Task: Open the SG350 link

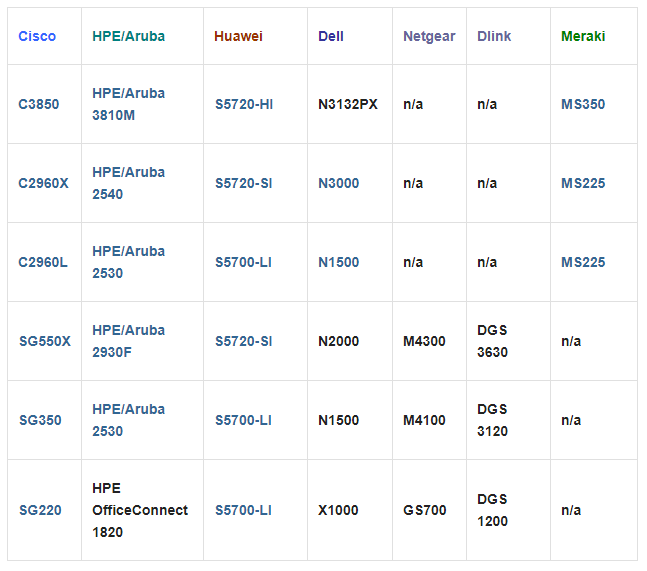Action: click(40, 420)
